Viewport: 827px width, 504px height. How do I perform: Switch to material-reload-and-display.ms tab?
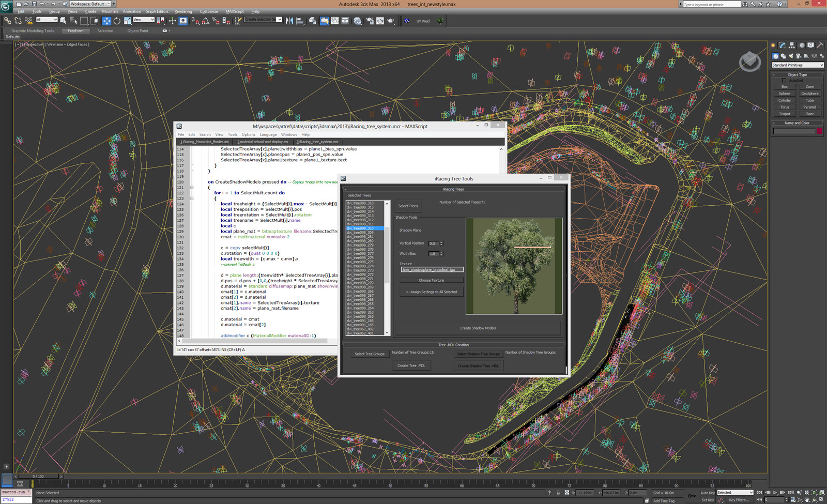(x=263, y=142)
